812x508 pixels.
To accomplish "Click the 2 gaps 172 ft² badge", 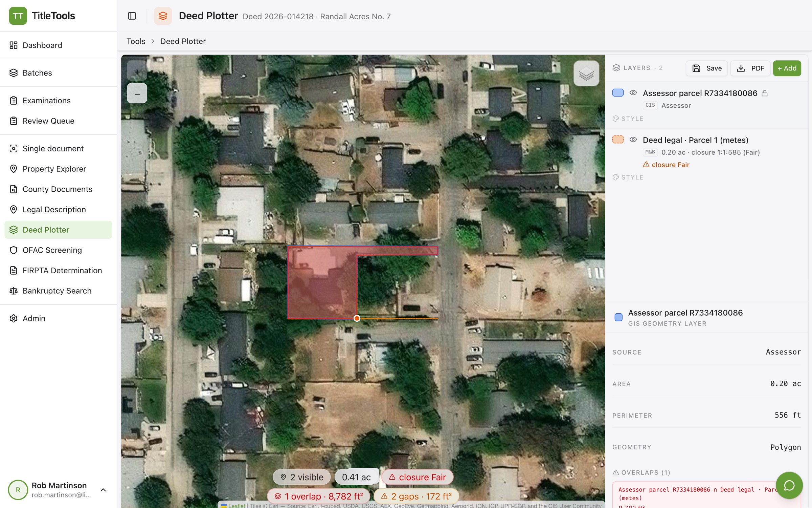I will click(416, 496).
